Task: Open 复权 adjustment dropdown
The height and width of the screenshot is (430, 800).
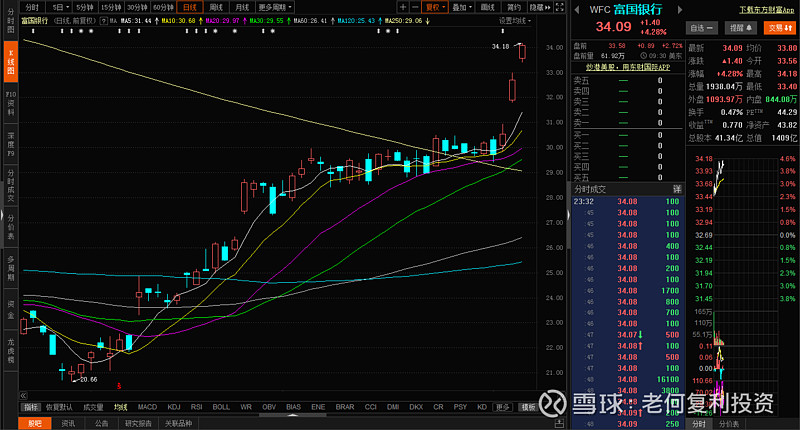Action: 435,7
